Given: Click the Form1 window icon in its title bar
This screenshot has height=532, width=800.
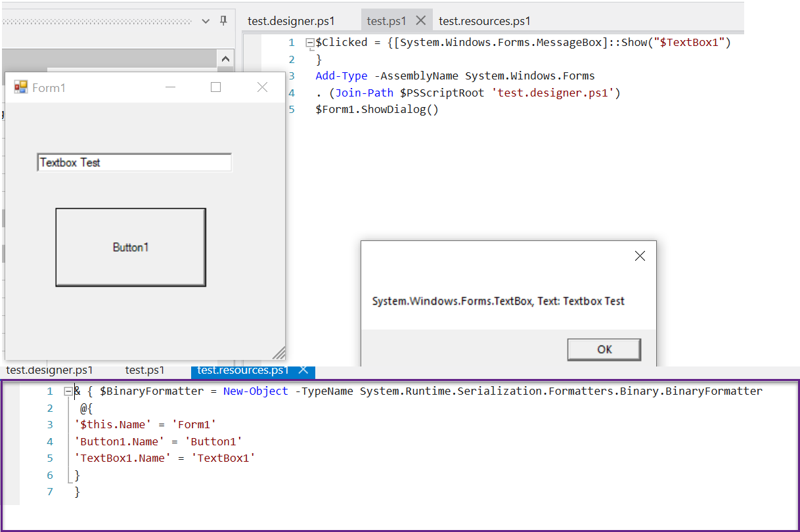Looking at the screenshot, I should (x=20, y=87).
